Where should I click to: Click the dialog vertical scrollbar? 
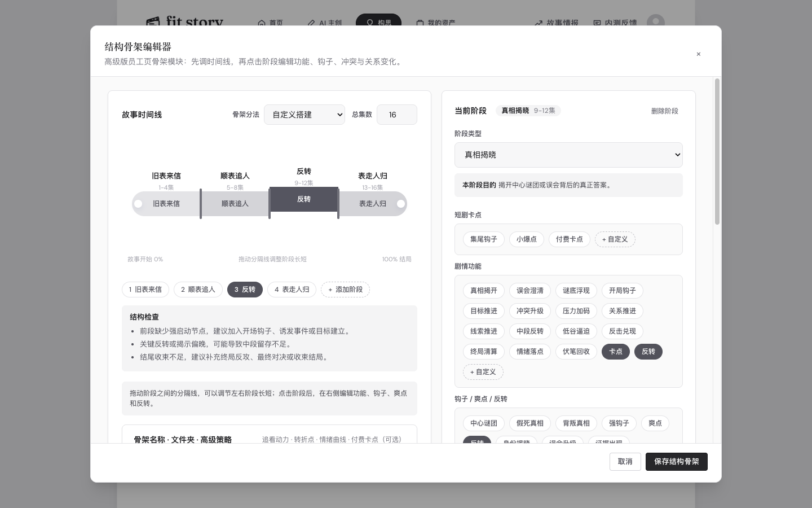(x=717, y=152)
